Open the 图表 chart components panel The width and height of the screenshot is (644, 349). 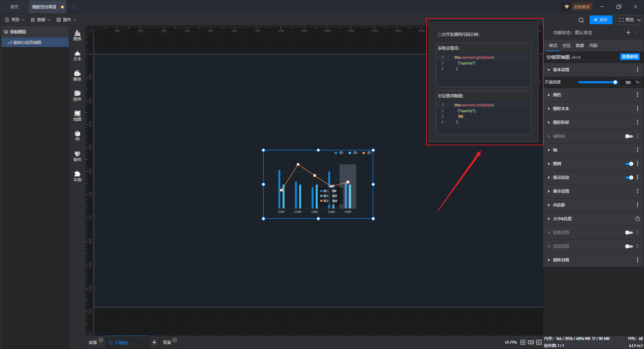click(77, 35)
